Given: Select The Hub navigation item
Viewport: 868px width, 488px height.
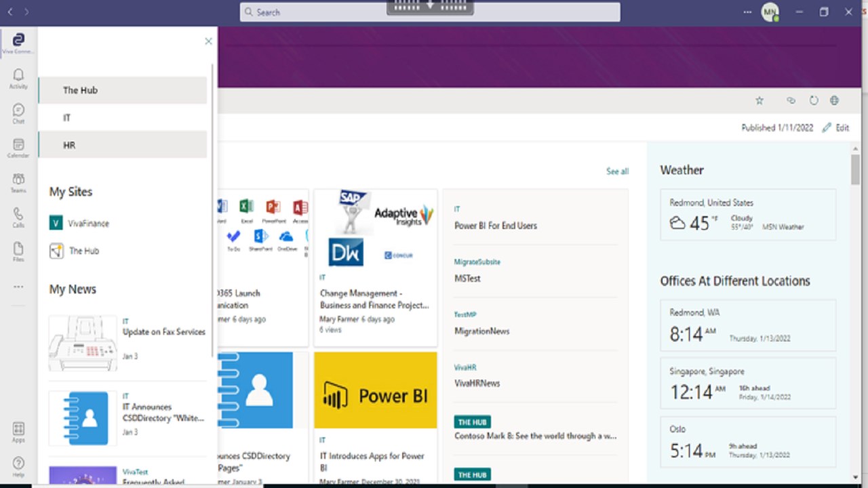Looking at the screenshot, I should pyautogui.click(x=122, y=90).
